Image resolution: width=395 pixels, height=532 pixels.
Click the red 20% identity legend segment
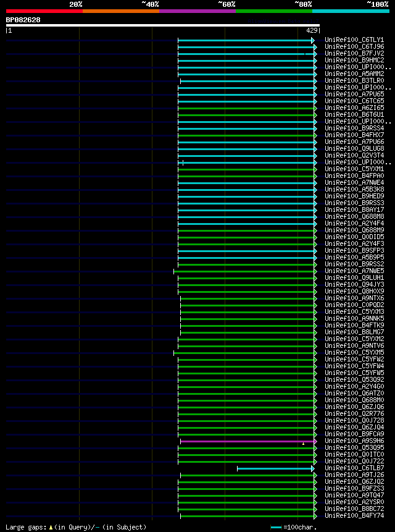point(44,11)
